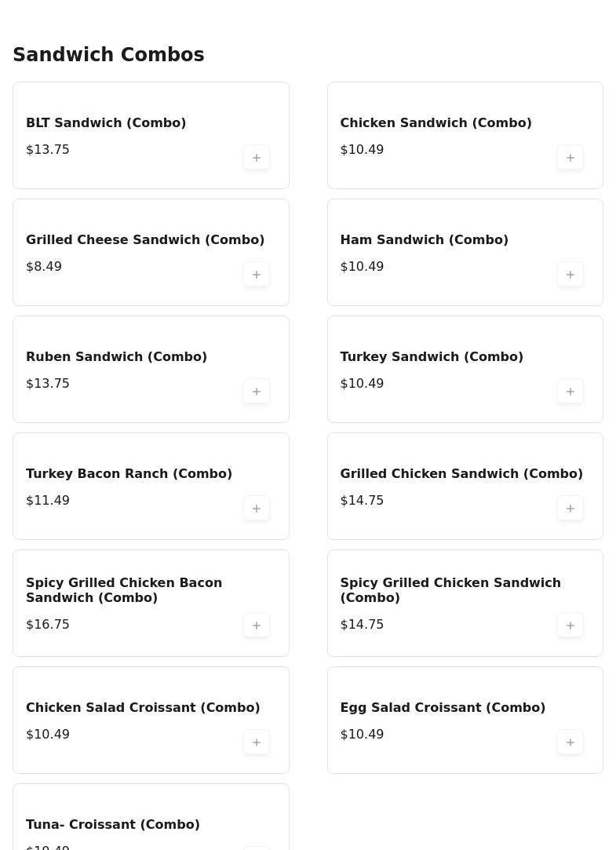Open BLT Sandwich (Combo) title
Image resolution: width=616 pixels, height=850 pixels.
[x=106, y=122]
